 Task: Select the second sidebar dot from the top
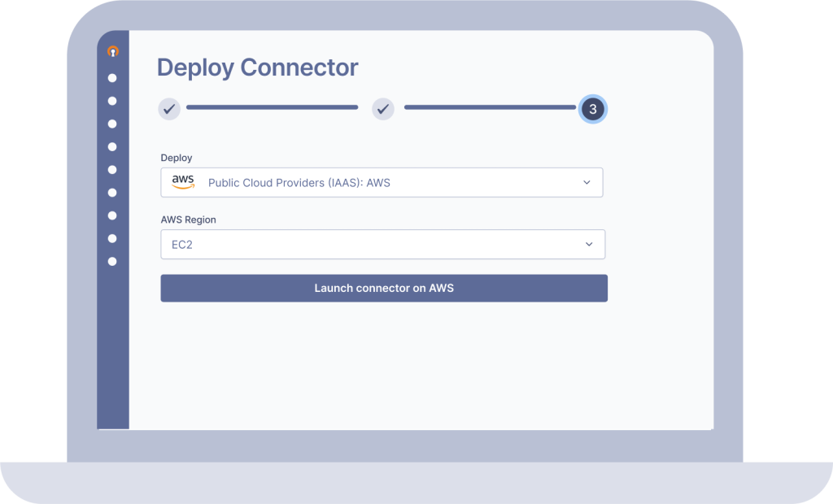click(112, 101)
